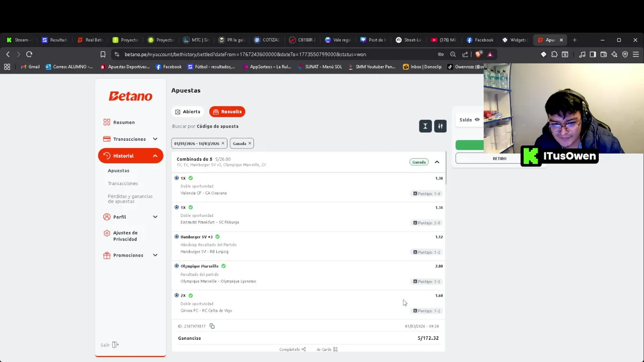This screenshot has width=644, height=362.
Task: Click the Betano logo
Action: 130,96
